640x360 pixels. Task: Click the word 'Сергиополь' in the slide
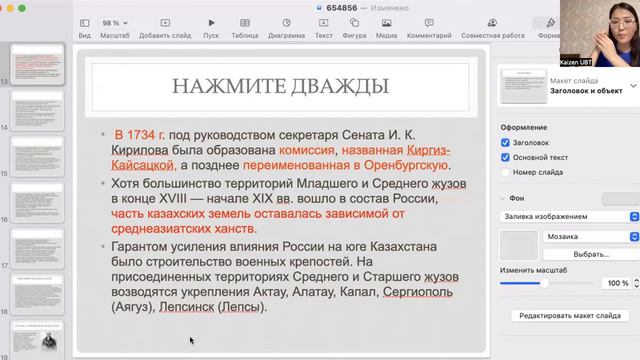pos(418,292)
